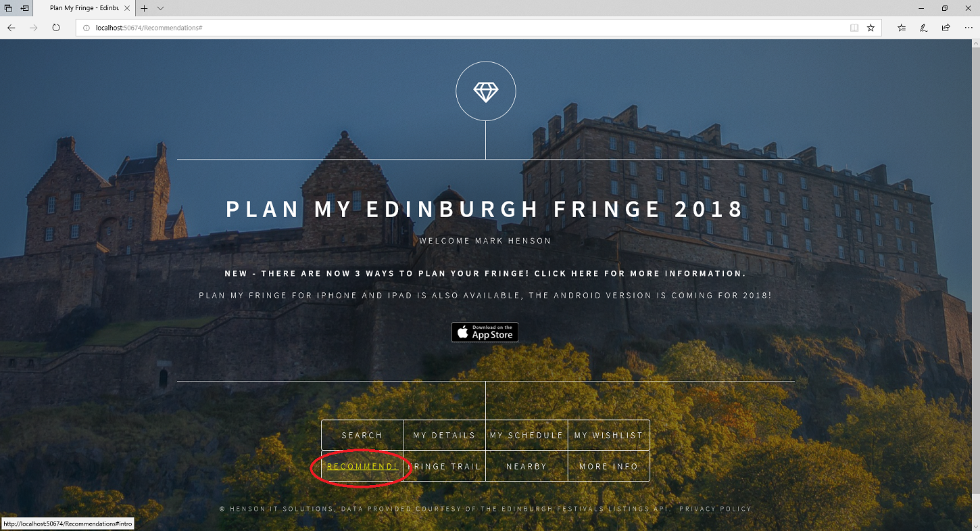Image resolution: width=980 pixels, height=531 pixels.
Task: Add page to favorites with star icon
Action: coord(871,28)
